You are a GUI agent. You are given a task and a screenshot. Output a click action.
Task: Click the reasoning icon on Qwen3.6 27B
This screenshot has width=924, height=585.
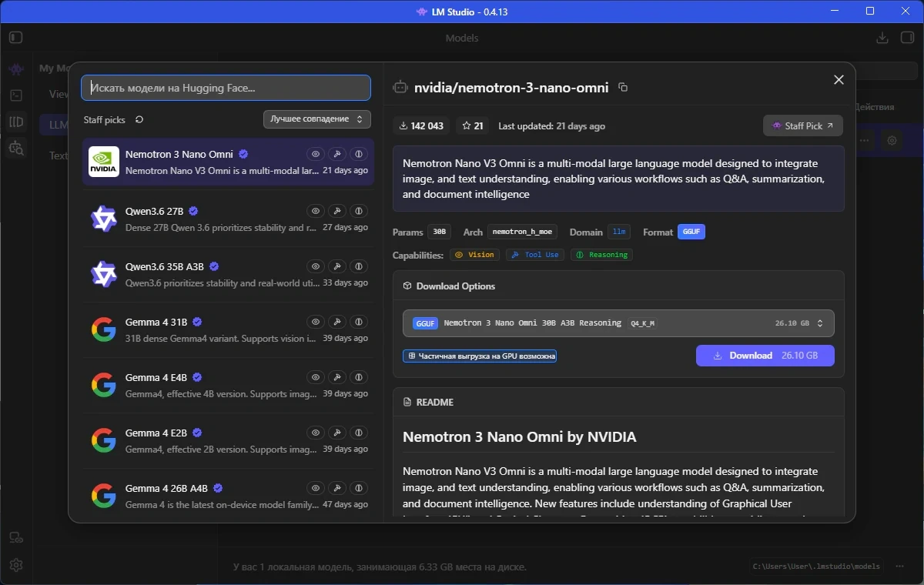tap(358, 211)
